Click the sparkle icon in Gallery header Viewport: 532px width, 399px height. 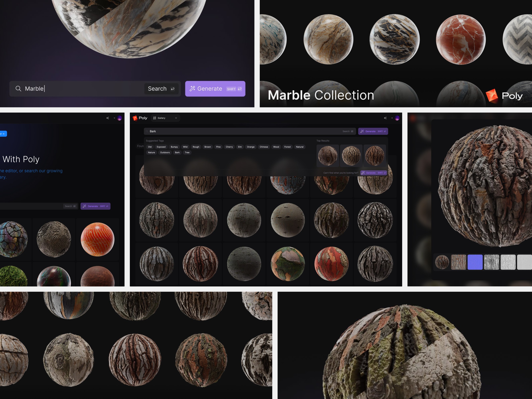click(x=385, y=118)
